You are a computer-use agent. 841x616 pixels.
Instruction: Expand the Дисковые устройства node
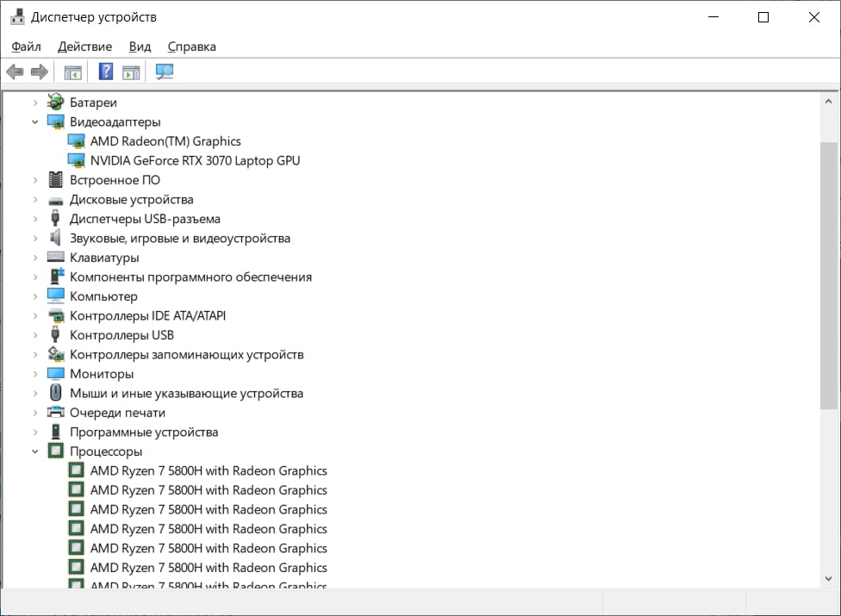point(34,199)
